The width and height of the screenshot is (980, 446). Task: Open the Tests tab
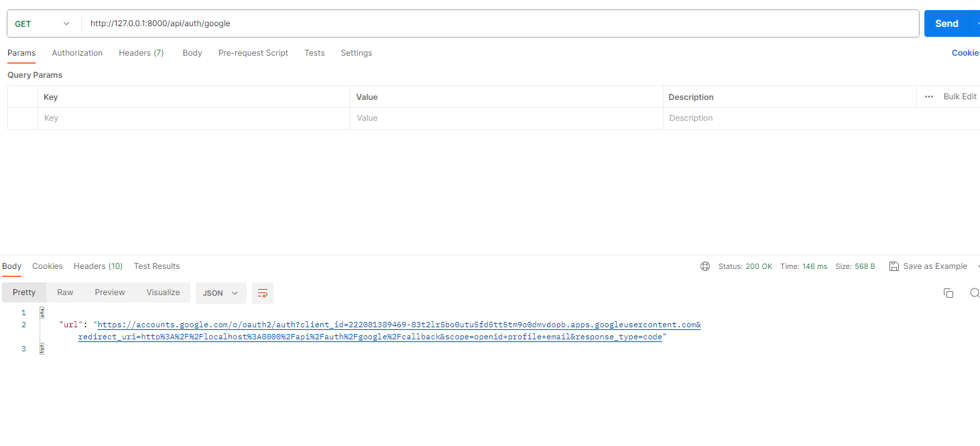click(314, 53)
